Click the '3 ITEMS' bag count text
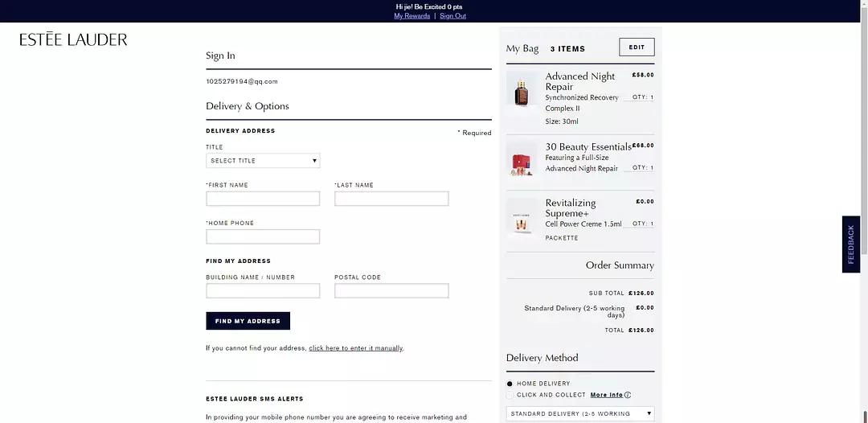Image resolution: width=868 pixels, height=423 pixels. tap(567, 49)
